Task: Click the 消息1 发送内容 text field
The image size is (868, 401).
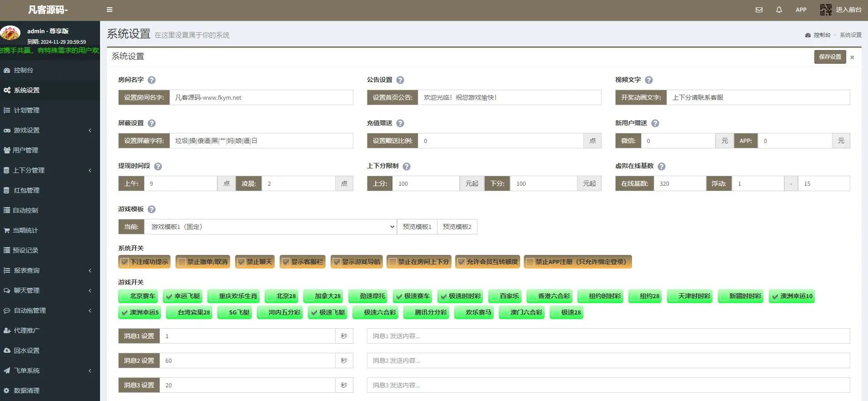Action: coord(608,336)
